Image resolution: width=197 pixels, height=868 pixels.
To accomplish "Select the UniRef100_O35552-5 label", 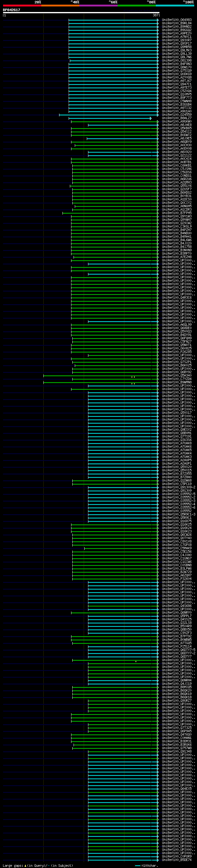I will click(x=179, y=494).
